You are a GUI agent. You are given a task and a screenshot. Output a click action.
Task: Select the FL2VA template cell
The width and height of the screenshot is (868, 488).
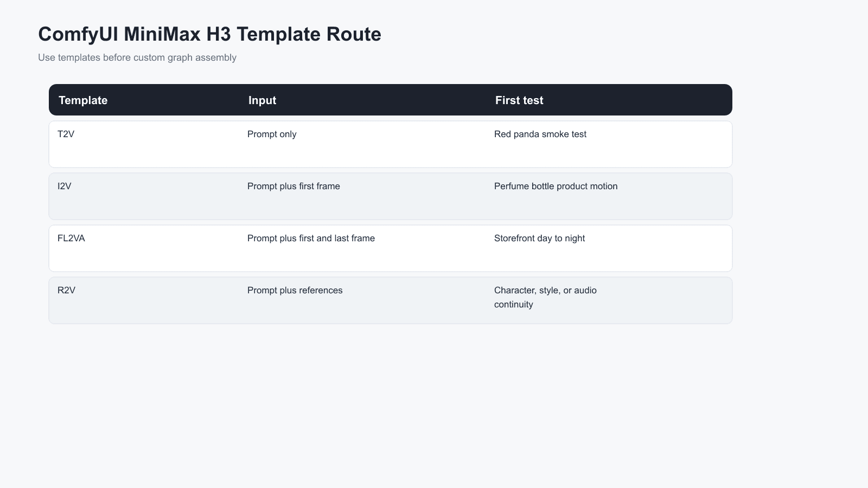[x=71, y=238]
